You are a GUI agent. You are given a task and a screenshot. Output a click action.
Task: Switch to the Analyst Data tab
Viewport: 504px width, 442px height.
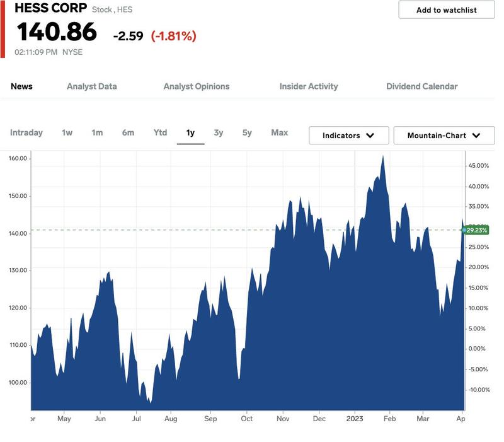91,86
